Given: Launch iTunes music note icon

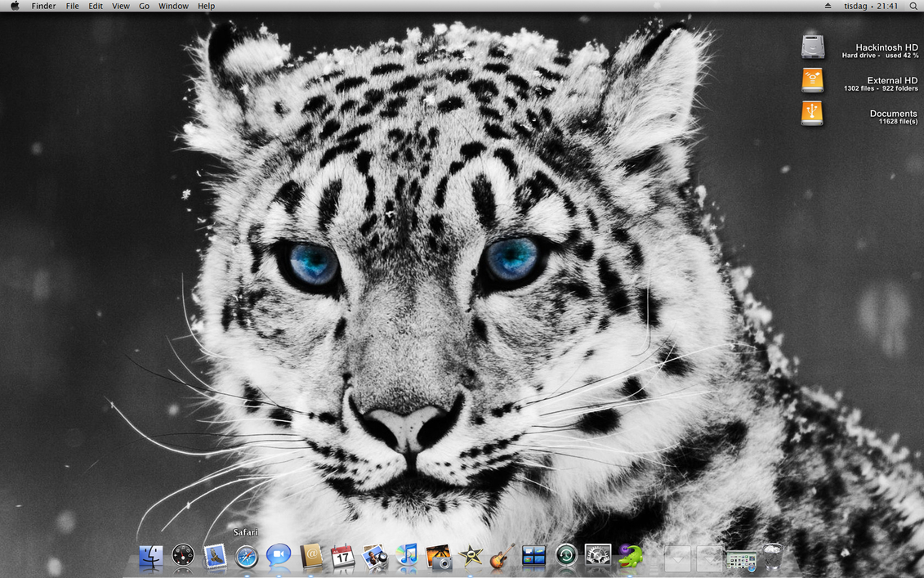Looking at the screenshot, I should (407, 555).
